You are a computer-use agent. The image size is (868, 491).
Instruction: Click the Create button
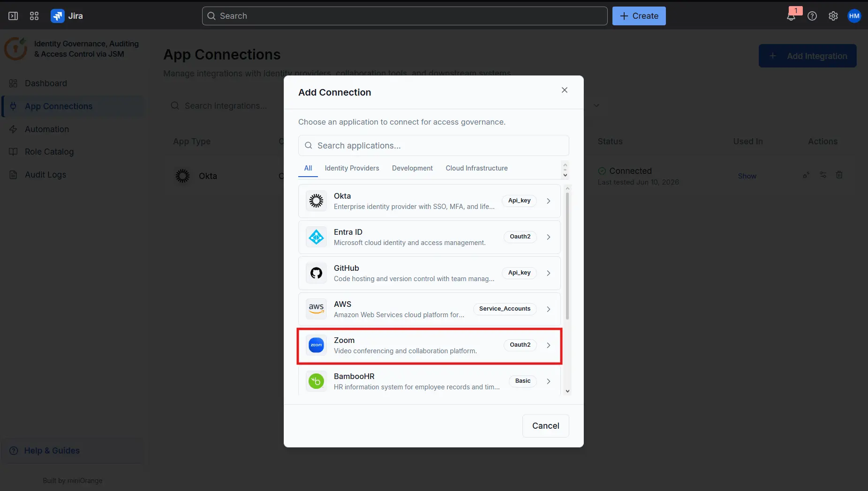click(639, 16)
